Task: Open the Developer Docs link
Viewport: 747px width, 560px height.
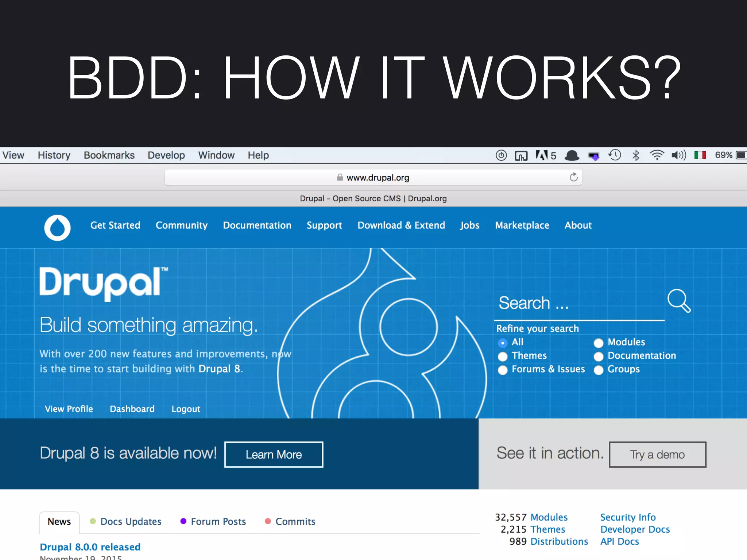Action: pyautogui.click(x=635, y=529)
